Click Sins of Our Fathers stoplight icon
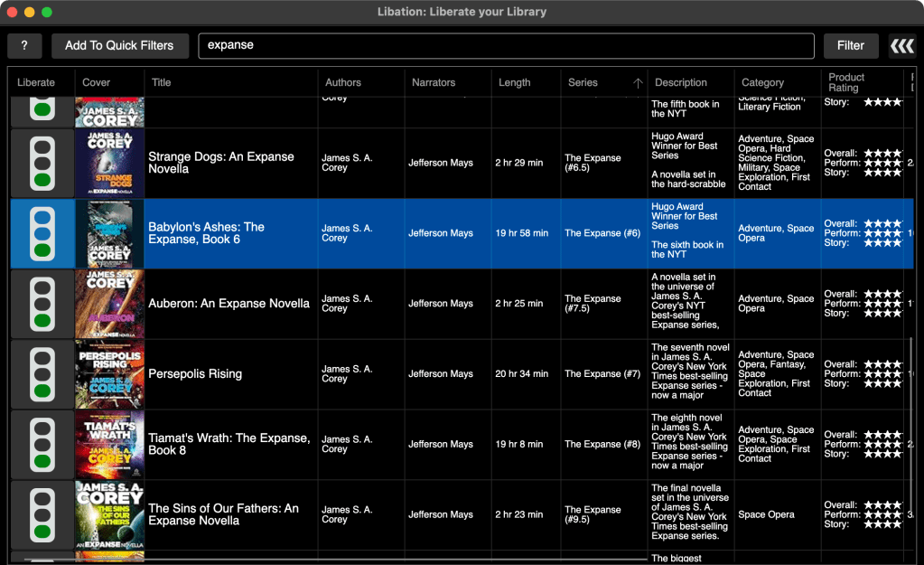 pyautogui.click(x=42, y=514)
